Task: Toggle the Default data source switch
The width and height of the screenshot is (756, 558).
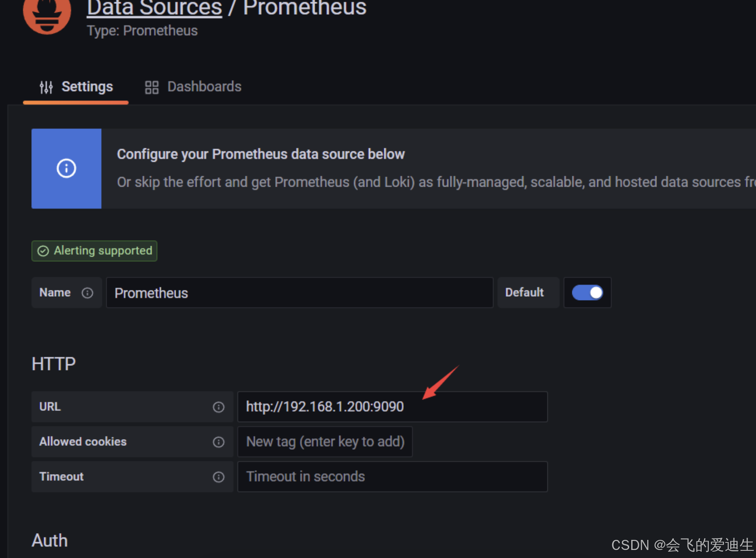Action: tap(587, 292)
